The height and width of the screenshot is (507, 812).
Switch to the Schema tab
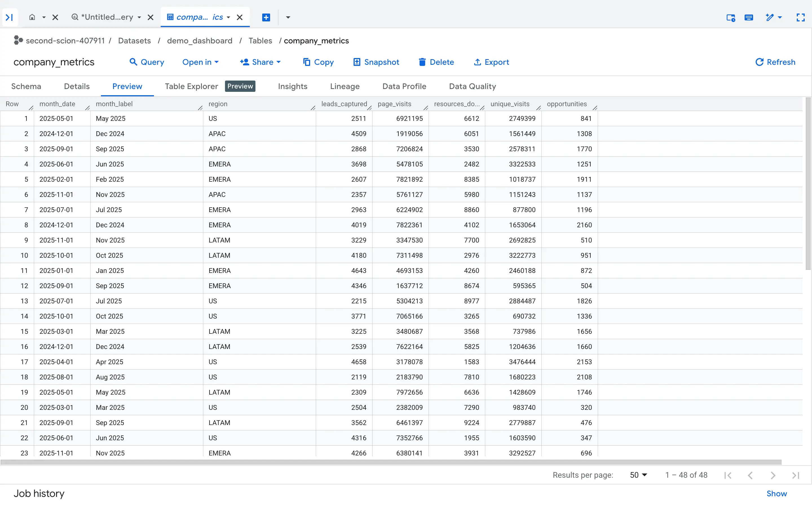coord(26,86)
